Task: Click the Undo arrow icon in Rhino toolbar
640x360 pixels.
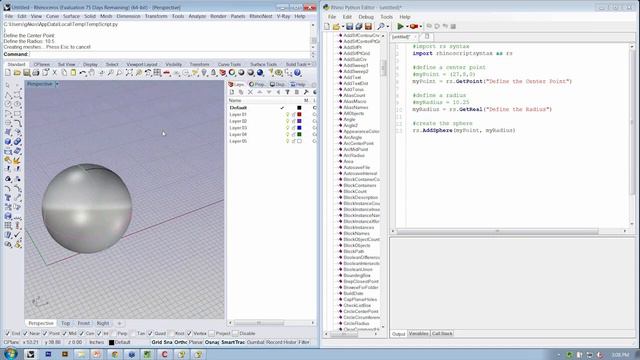Action: 83,73
